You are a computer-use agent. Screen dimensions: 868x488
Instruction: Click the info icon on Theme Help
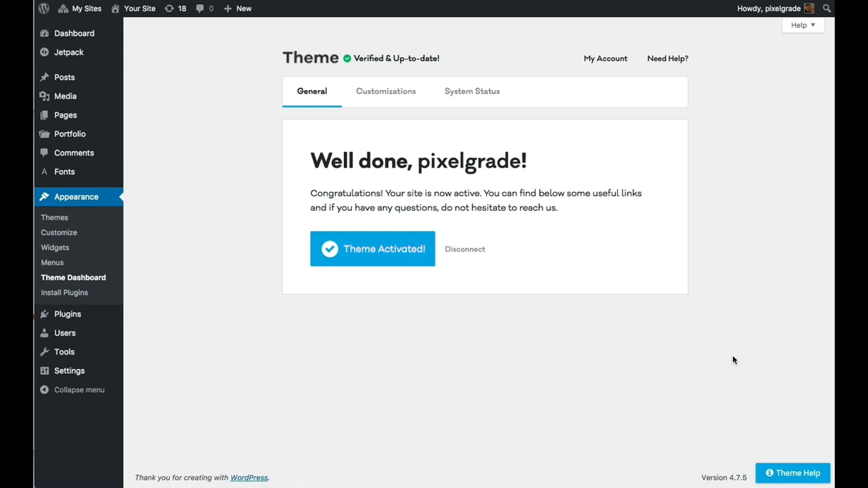click(769, 473)
